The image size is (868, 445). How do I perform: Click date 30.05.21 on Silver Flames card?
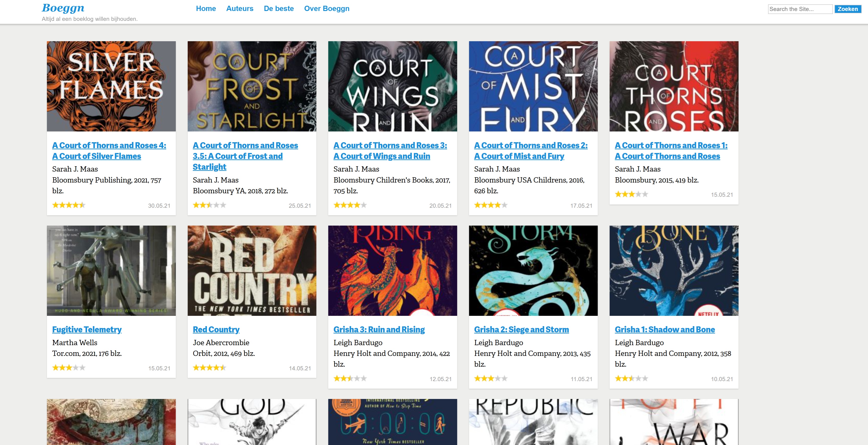click(x=159, y=206)
